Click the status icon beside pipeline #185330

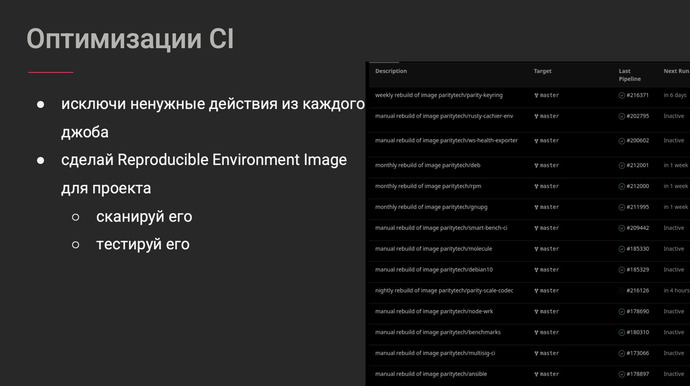(621, 249)
